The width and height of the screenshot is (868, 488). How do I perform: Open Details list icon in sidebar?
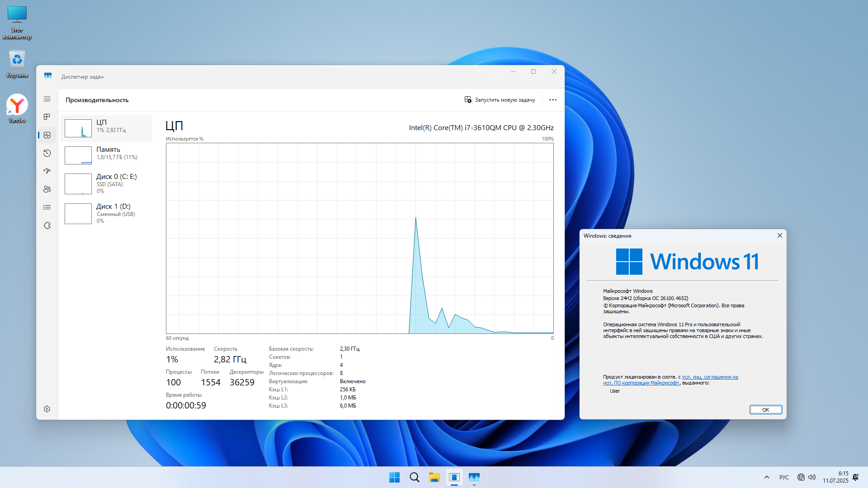[x=47, y=207]
